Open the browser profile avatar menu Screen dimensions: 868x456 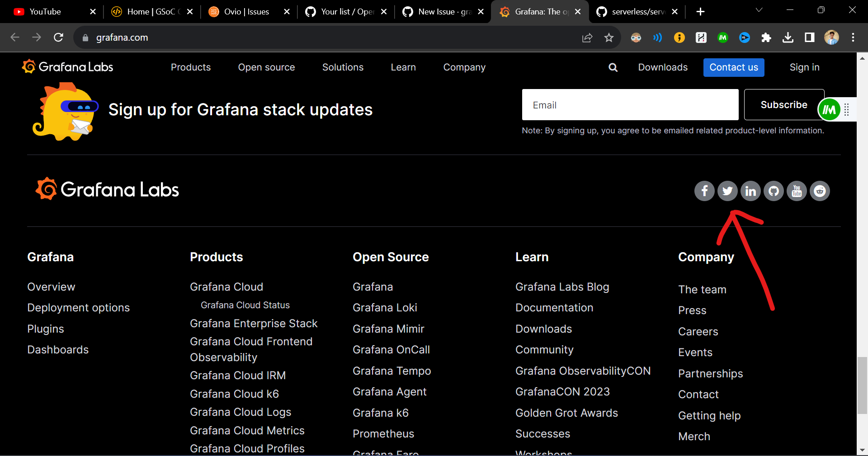point(832,38)
